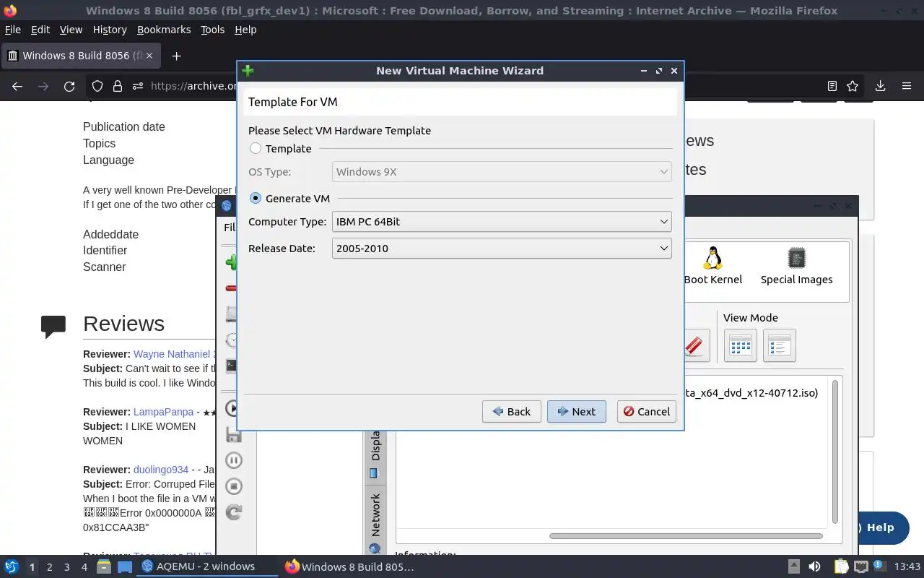Viewport: 924px width, 578px height.
Task: Go back in Firefox
Action: click(17, 86)
